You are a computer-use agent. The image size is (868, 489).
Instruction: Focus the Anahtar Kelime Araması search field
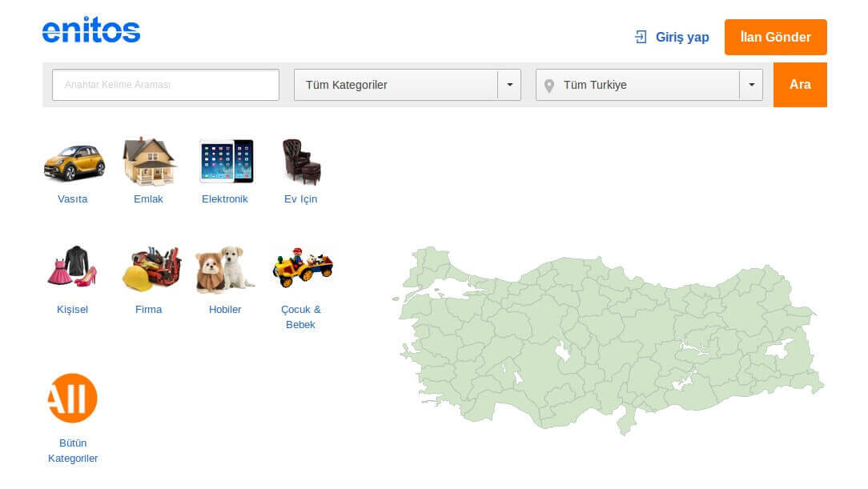pos(166,85)
